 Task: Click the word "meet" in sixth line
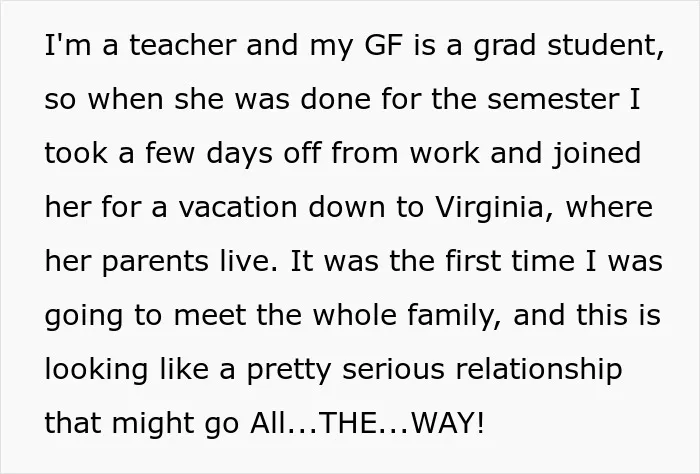pyautogui.click(x=209, y=315)
